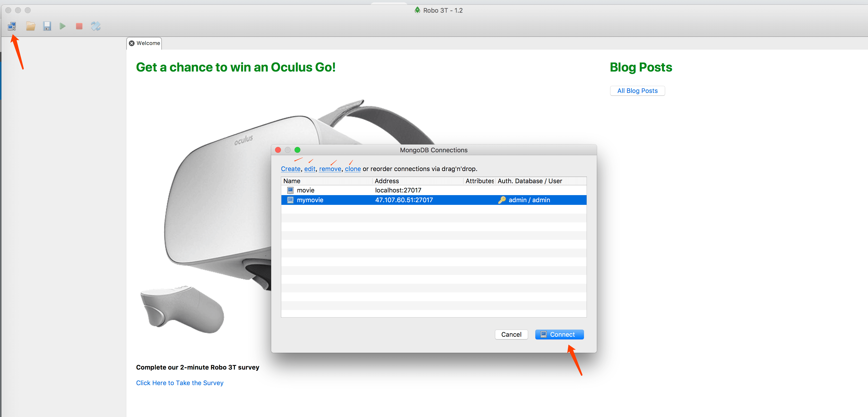Image resolution: width=868 pixels, height=417 pixels.
Task: Click the Robo 3T leaf icon in title bar
Action: 417,10
